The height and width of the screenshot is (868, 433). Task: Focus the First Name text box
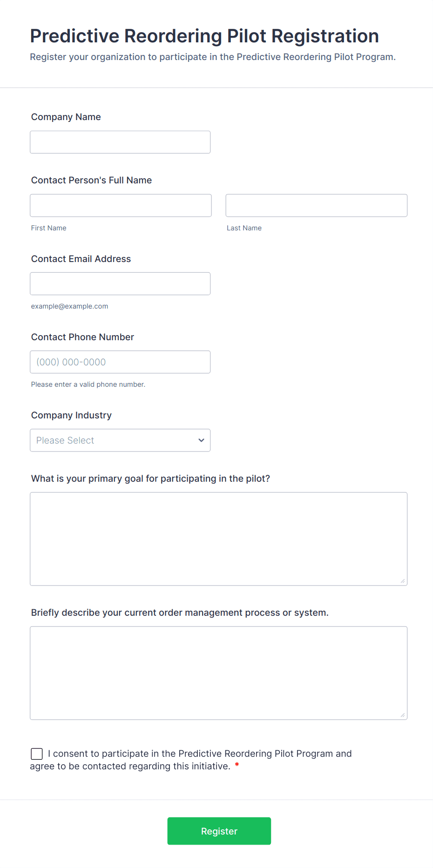coord(121,205)
